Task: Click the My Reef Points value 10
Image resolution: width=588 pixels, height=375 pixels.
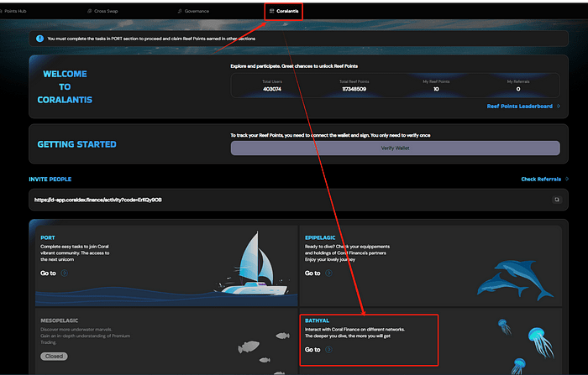Action: pyautogui.click(x=436, y=89)
